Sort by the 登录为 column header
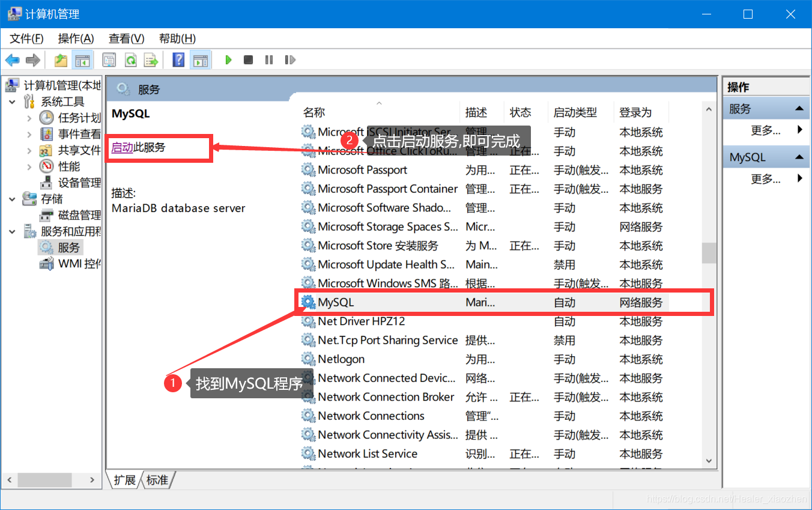Image resolution: width=812 pixels, height=510 pixels. (641, 112)
